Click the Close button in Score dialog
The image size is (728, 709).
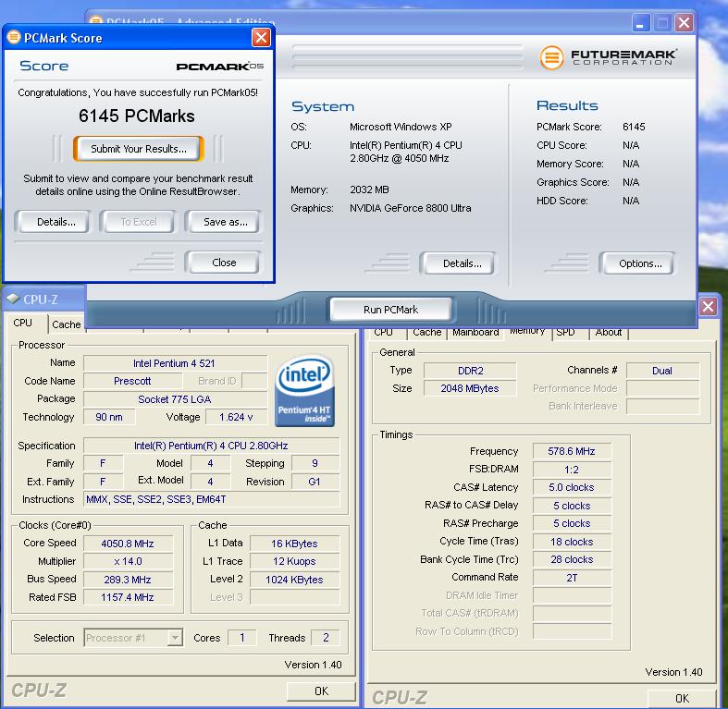[223, 263]
